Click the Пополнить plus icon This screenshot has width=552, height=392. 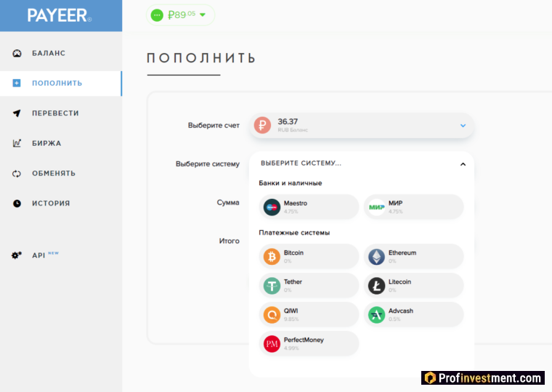pos(17,83)
